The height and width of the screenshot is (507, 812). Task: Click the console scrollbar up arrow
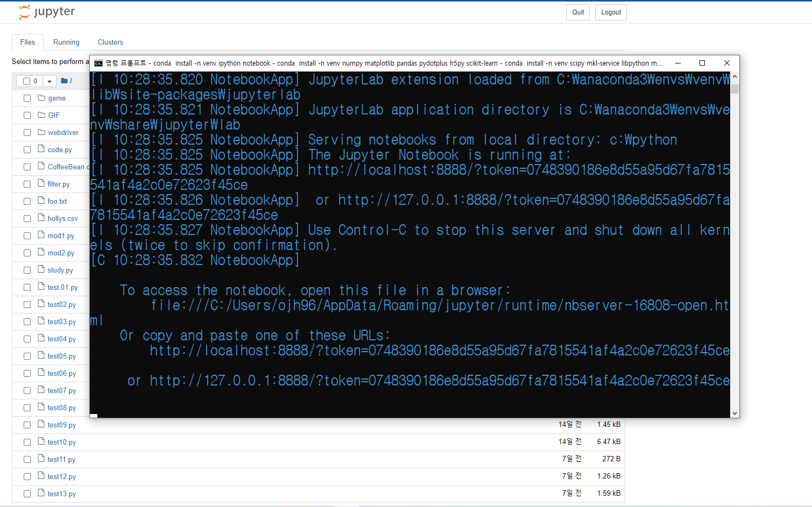click(735, 76)
